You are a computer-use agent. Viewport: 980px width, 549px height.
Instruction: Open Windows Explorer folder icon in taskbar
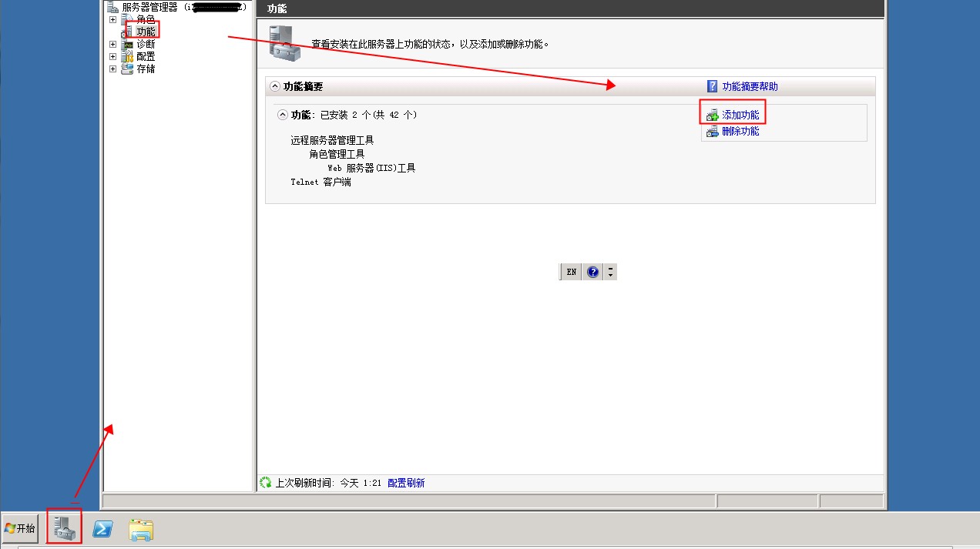point(141,529)
